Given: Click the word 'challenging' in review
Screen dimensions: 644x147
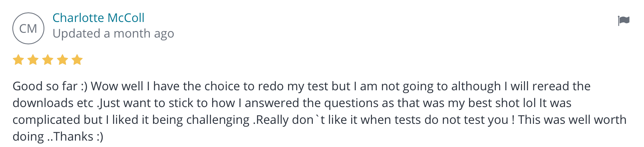Looking at the screenshot, I should tap(218, 120).
